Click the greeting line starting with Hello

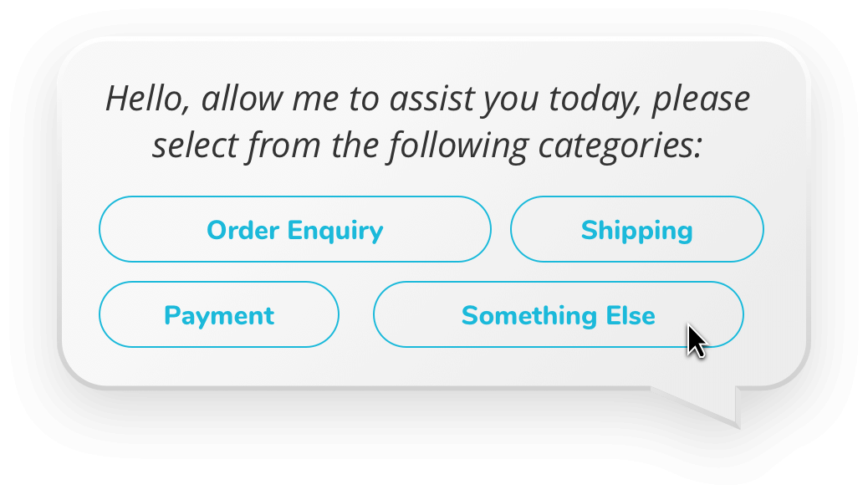(427, 99)
